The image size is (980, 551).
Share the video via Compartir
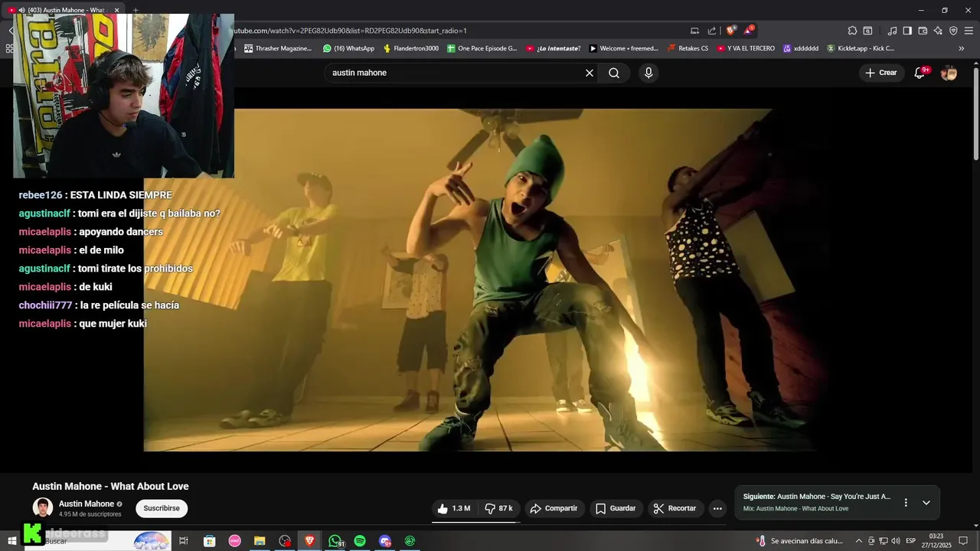tap(554, 508)
